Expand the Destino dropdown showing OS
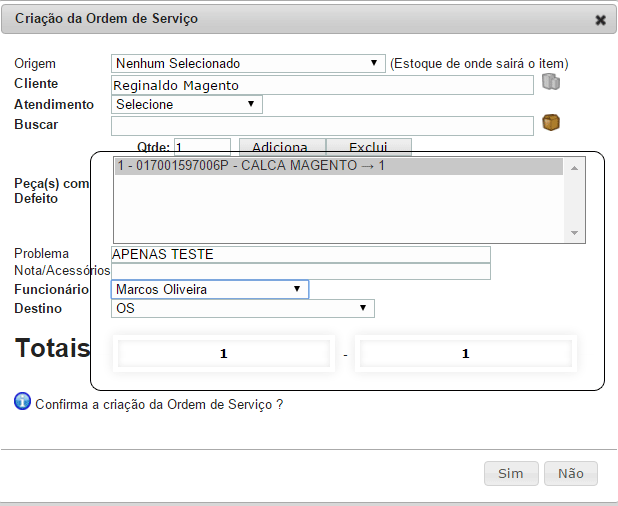Screen dimensions: 618x506 [243, 308]
